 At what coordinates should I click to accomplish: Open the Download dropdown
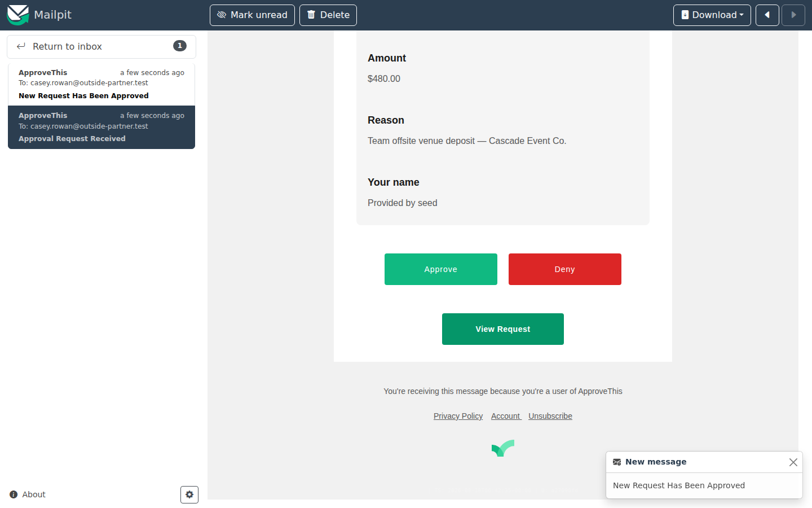tap(712, 15)
